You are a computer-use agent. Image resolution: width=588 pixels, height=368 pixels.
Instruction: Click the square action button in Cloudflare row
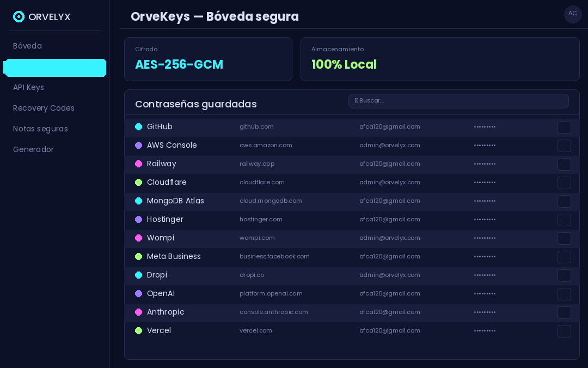[x=564, y=183]
